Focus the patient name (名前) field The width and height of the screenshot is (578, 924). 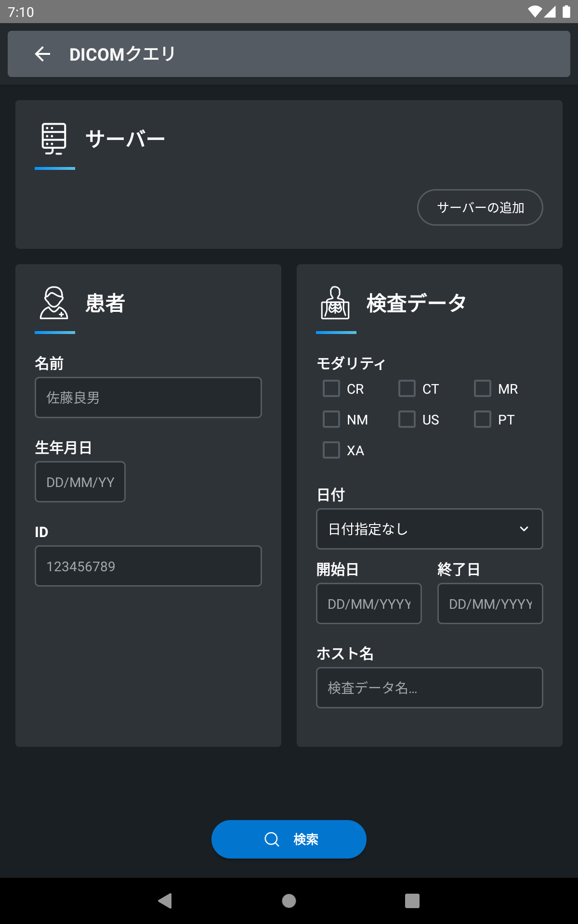tap(148, 398)
